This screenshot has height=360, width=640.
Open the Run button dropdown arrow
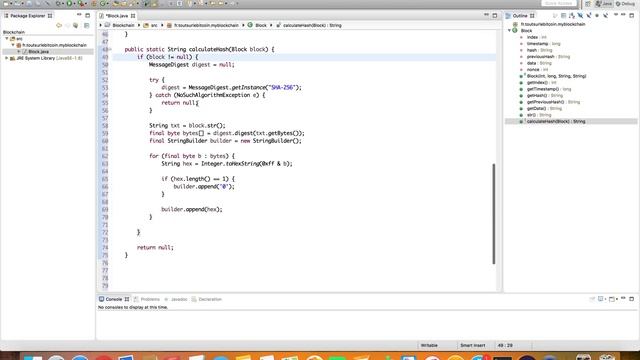pos(74,4)
